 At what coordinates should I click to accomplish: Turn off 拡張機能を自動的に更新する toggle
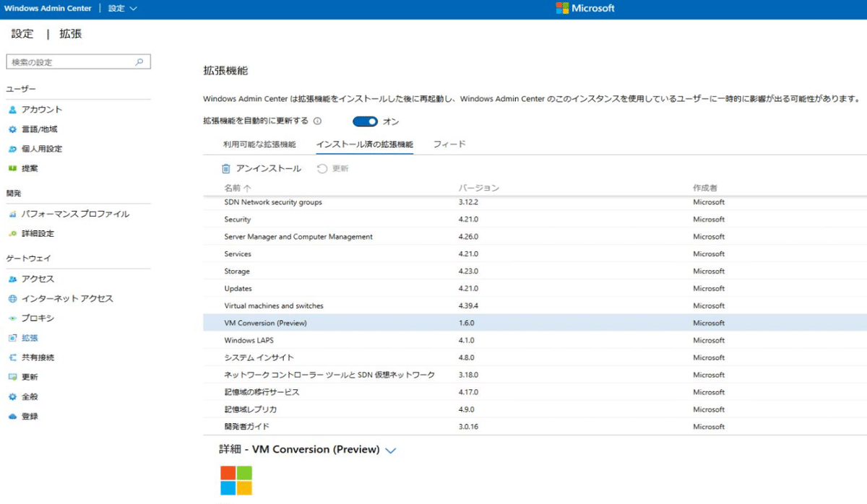pyautogui.click(x=365, y=121)
